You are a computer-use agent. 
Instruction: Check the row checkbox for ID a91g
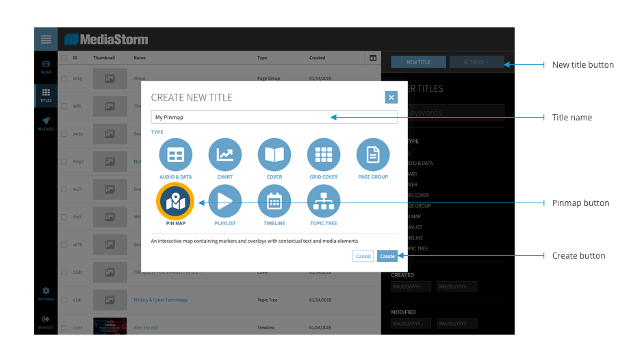click(x=64, y=79)
